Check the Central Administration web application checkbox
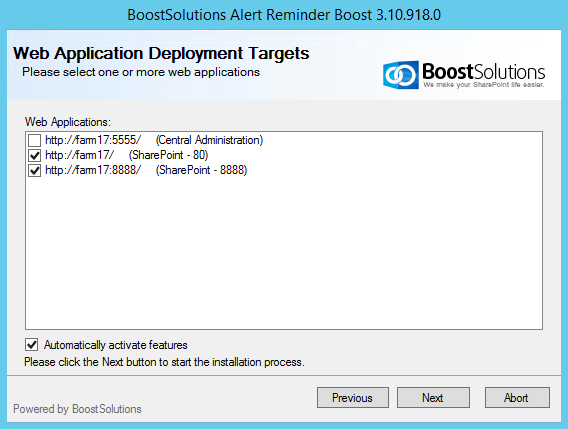 coord(34,140)
